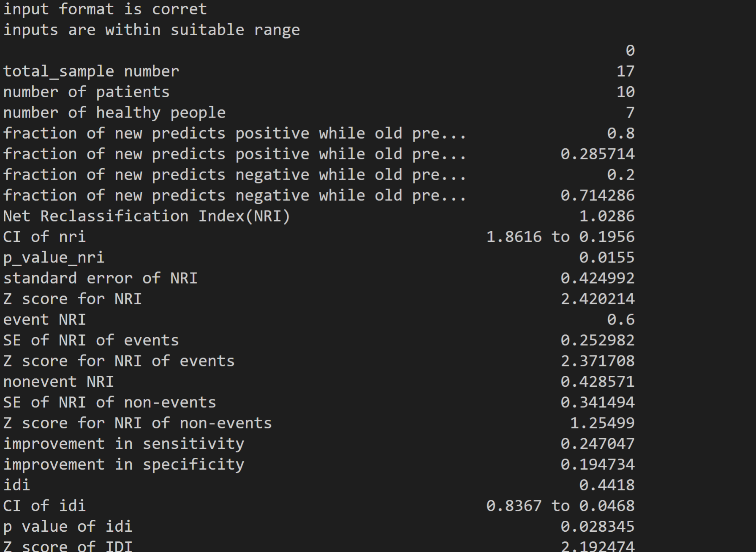Click the inputs are within suitable range message
This screenshot has width=756, height=552.
tap(151, 30)
